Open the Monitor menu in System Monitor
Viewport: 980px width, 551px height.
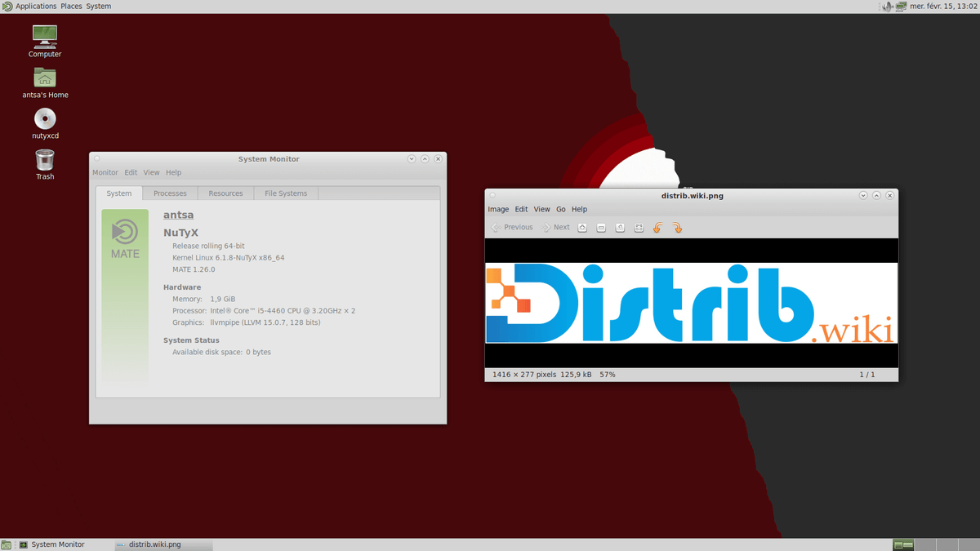click(105, 173)
